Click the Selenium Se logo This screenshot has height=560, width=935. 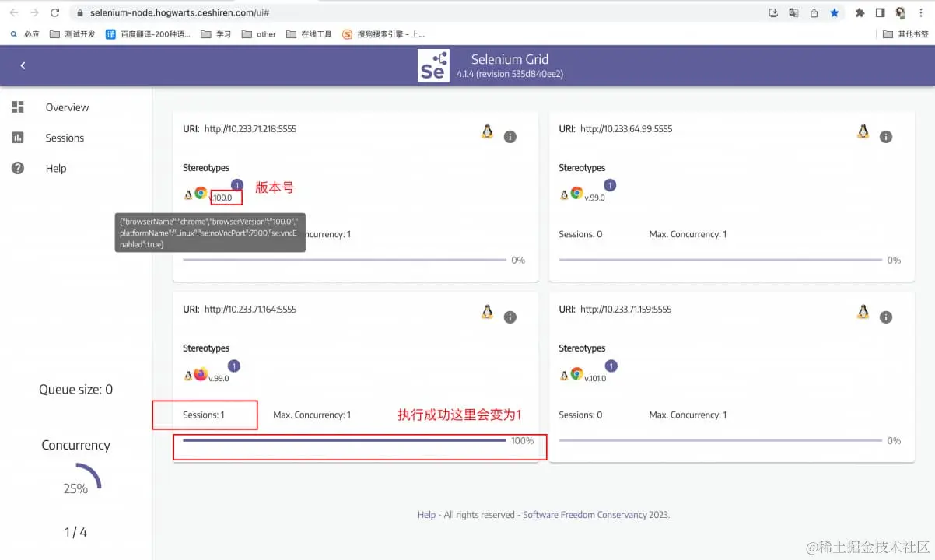pyautogui.click(x=433, y=65)
